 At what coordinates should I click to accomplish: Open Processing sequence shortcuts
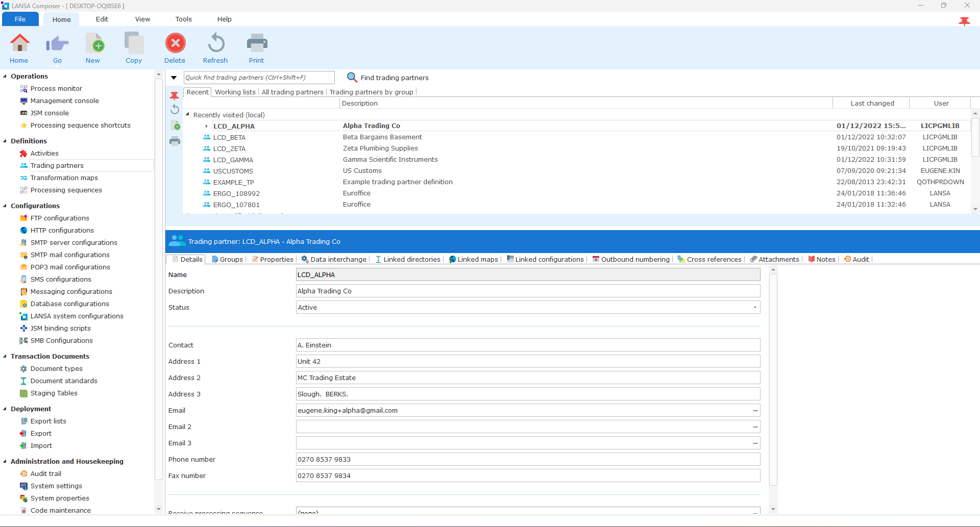point(80,126)
